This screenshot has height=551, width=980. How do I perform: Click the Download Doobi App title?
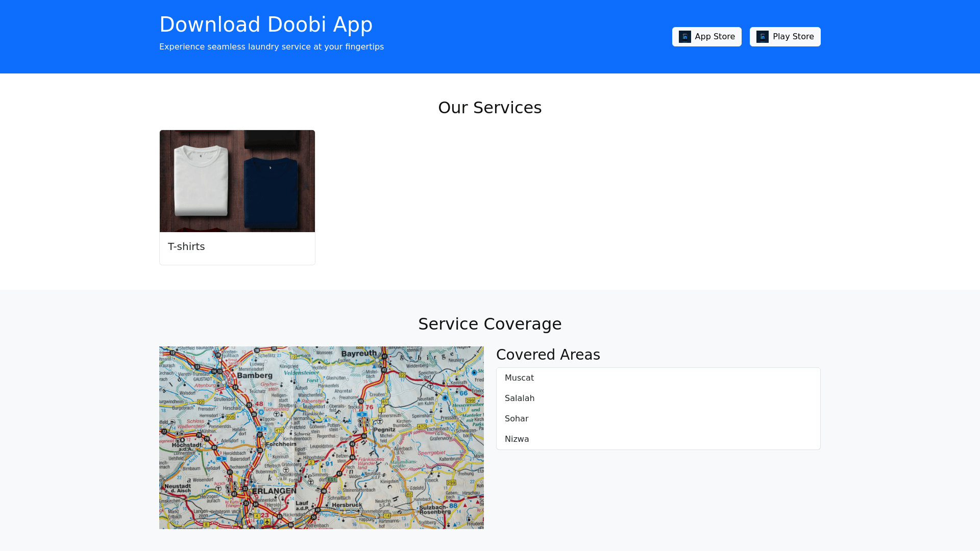point(266,24)
